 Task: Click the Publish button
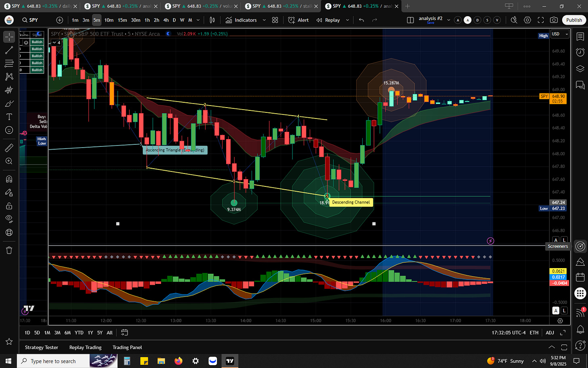point(574,20)
